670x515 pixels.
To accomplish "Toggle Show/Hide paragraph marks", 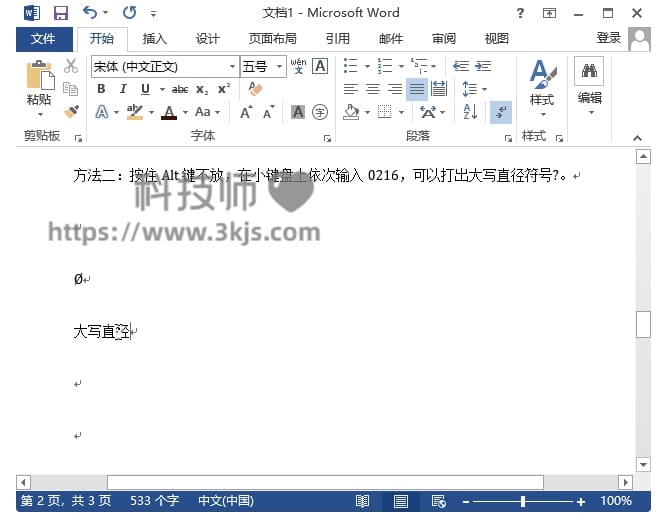I will [x=501, y=112].
